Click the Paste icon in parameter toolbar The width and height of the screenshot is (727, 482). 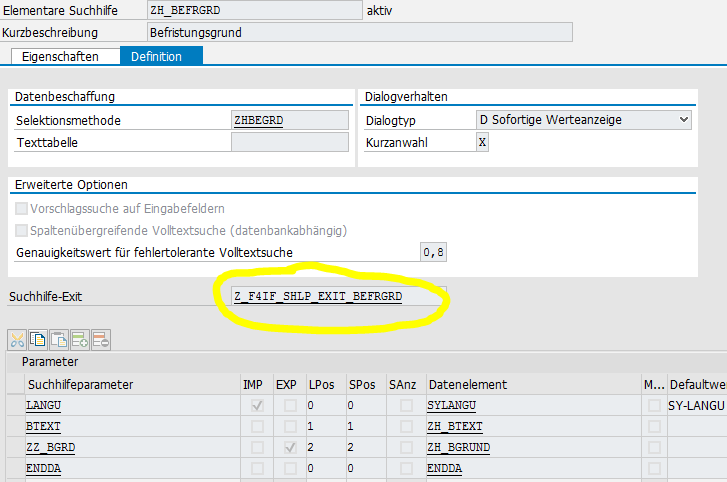(x=59, y=339)
